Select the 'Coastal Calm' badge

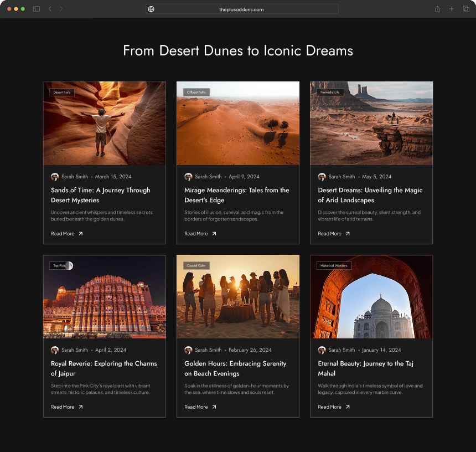[197, 265]
